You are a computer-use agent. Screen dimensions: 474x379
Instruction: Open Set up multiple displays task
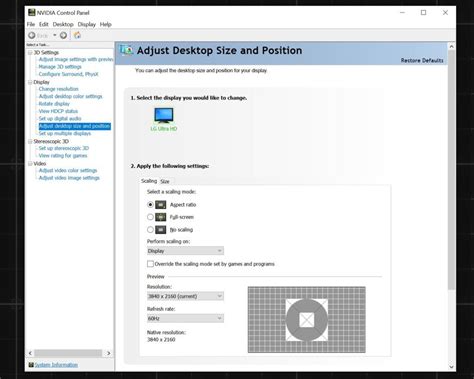65,133
